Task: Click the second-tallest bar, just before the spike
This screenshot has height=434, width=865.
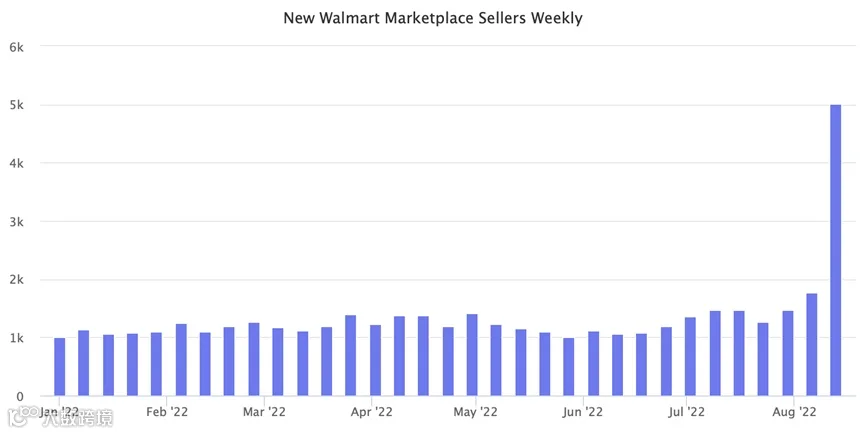Action: 811,345
